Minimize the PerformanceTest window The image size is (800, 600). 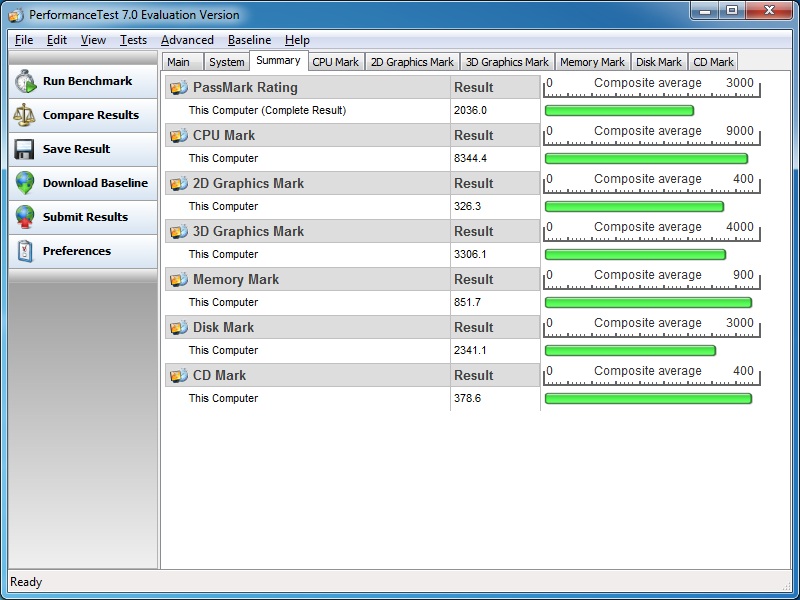click(706, 11)
